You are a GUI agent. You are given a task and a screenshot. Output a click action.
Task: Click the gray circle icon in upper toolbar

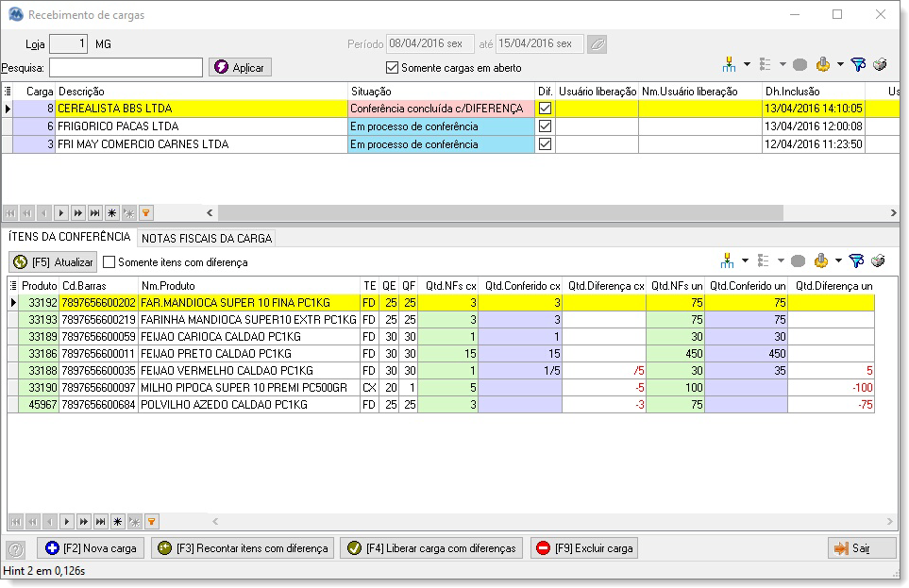(800, 65)
